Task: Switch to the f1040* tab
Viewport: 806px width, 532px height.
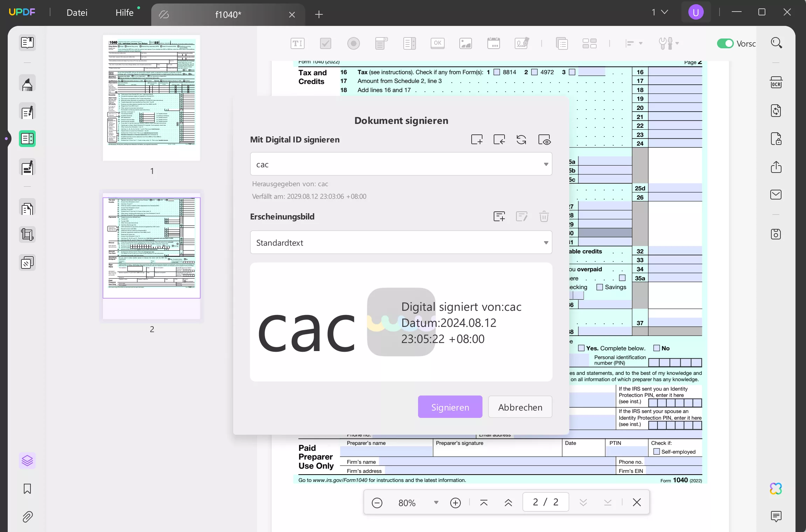Action: tap(228, 14)
